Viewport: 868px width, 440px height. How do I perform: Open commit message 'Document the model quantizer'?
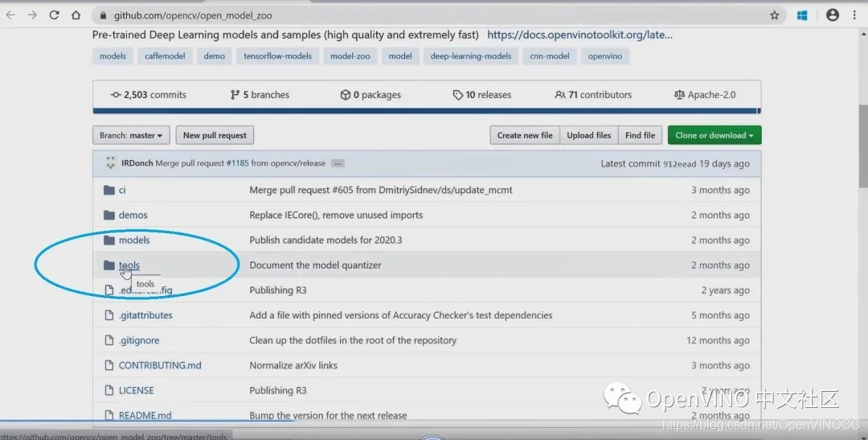pos(316,265)
